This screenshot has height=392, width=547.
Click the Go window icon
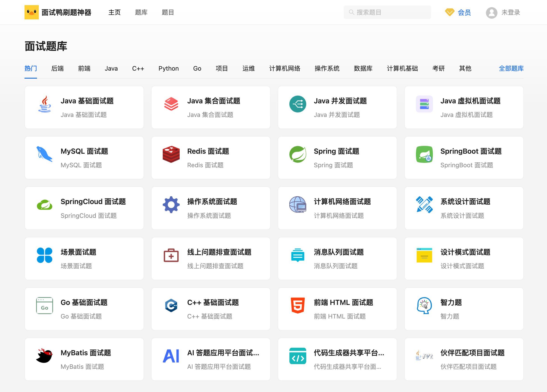tap(45, 306)
